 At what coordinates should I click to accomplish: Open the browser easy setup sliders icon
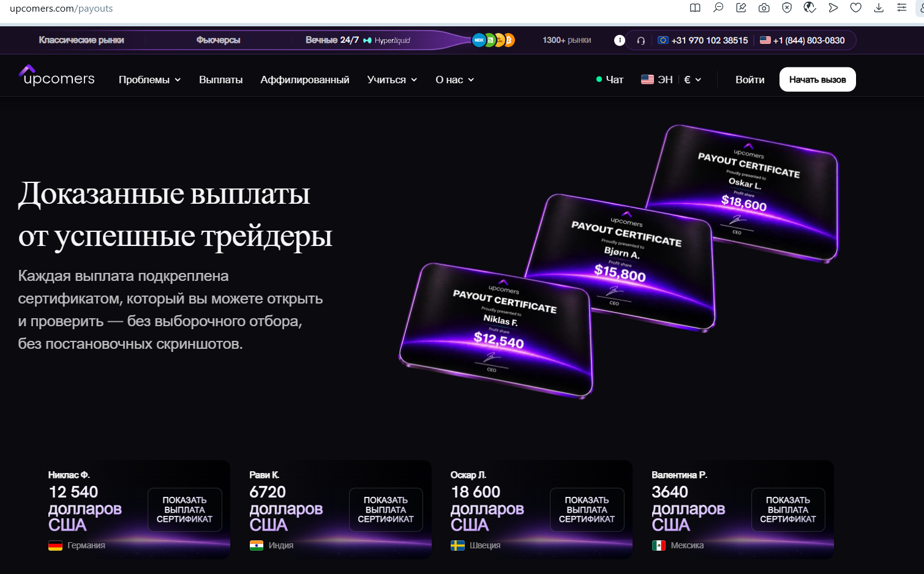[901, 8]
